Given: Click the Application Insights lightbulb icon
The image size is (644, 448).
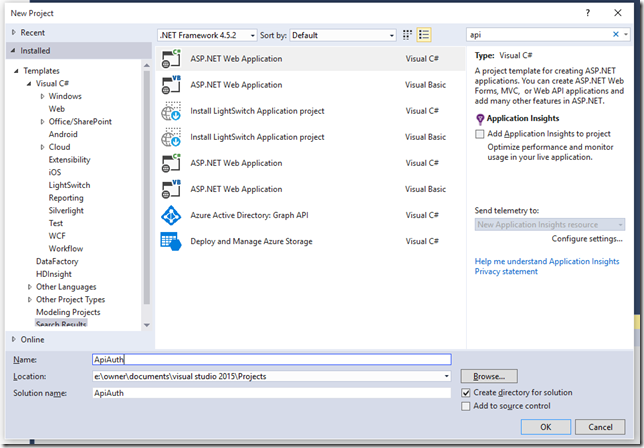Looking at the screenshot, I should [480, 119].
